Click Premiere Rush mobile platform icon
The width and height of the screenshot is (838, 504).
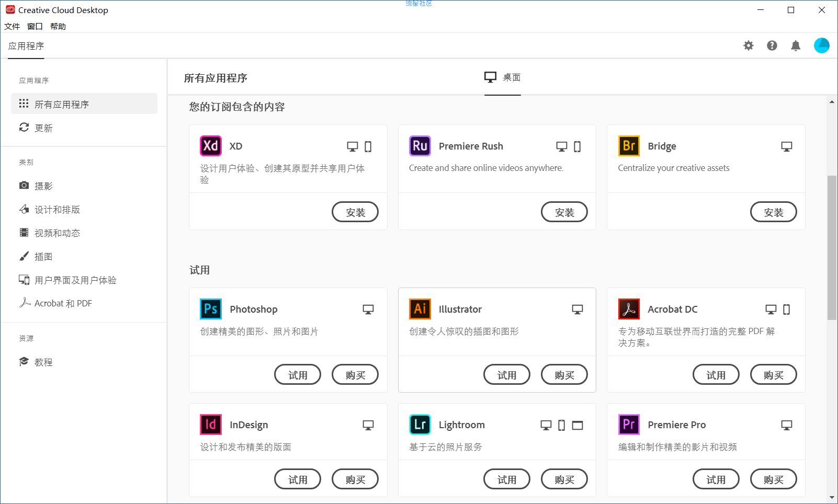pyautogui.click(x=577, y=146)
